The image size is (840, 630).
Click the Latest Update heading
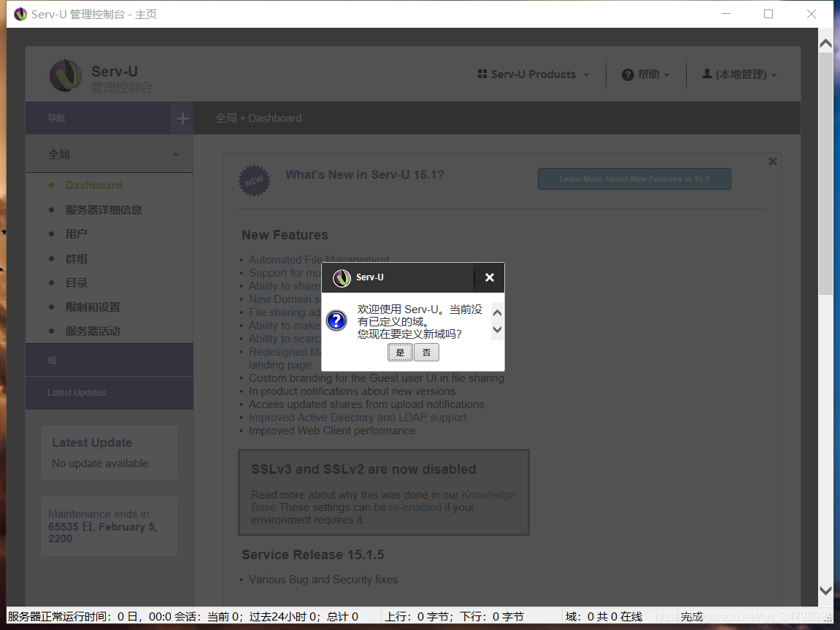(x=92, y=443)
